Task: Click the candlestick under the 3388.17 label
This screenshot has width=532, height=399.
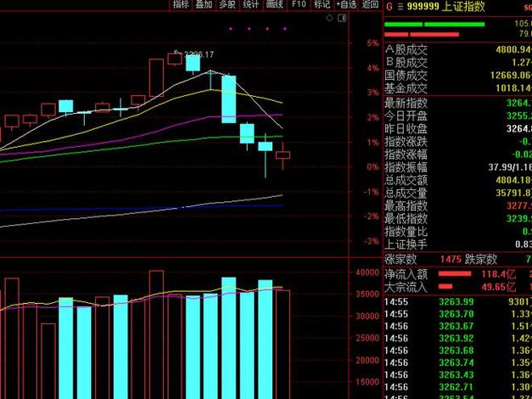Action: pyautogui.click(x=193, y=63)
